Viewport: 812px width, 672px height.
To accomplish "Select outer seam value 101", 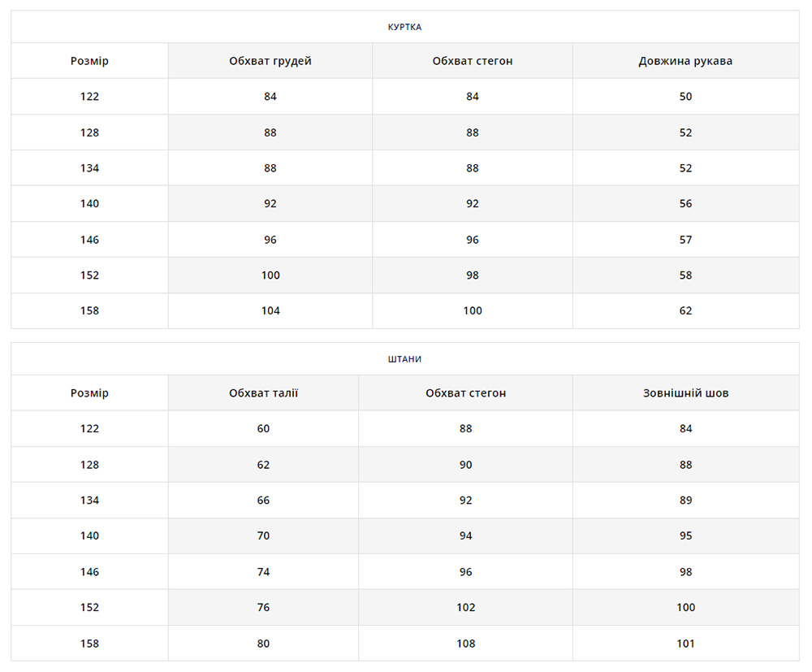I will point(685,644).
